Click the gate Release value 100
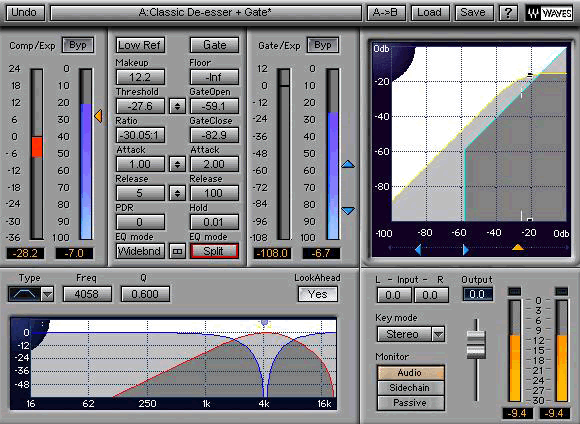The image size is (580, 424). coord(214,193)
